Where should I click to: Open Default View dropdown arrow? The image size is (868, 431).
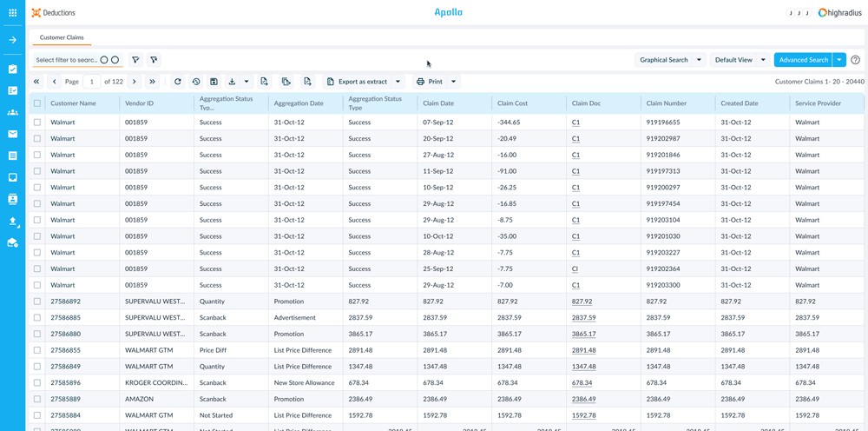pyautogui.click(x=764, y=60)
